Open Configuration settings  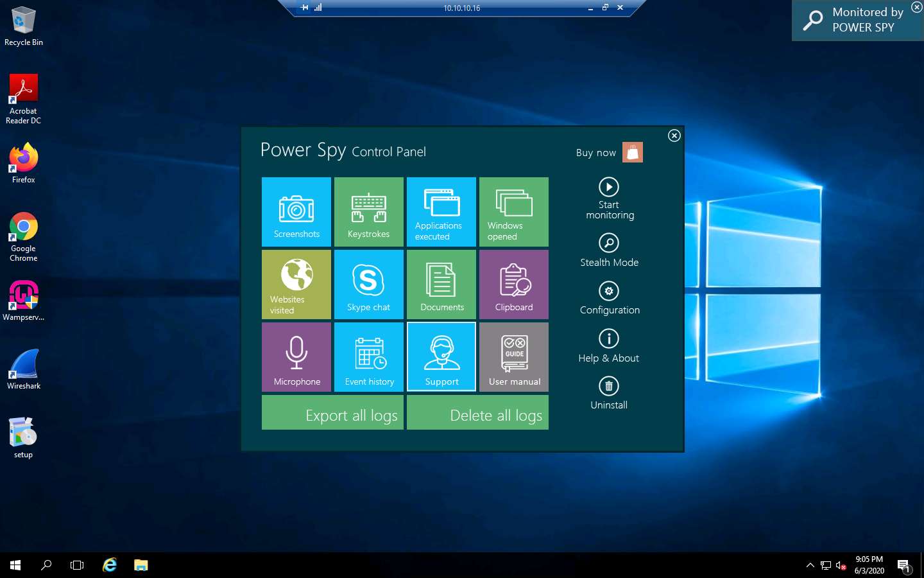(x=609, y=298)
